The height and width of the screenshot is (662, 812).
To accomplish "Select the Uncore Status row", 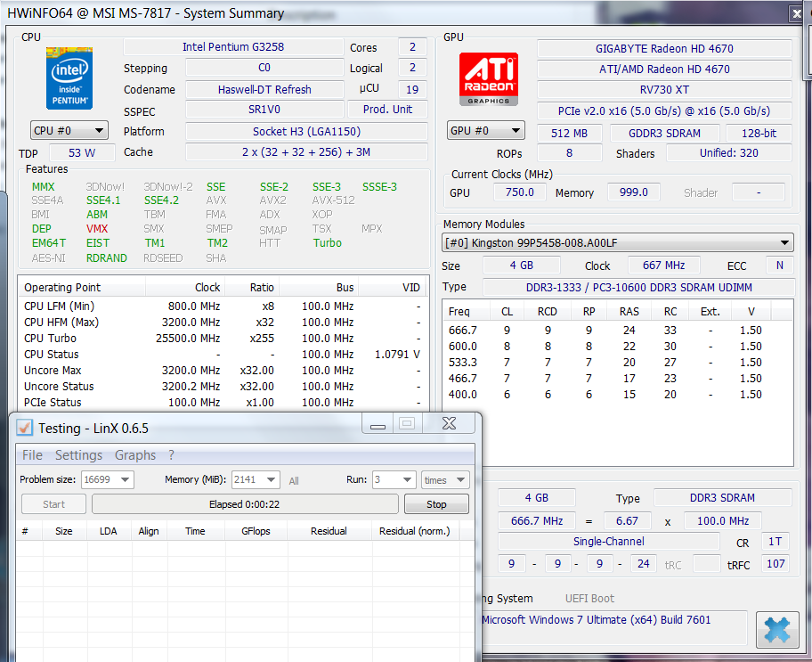I will click(x=223, y=386).
